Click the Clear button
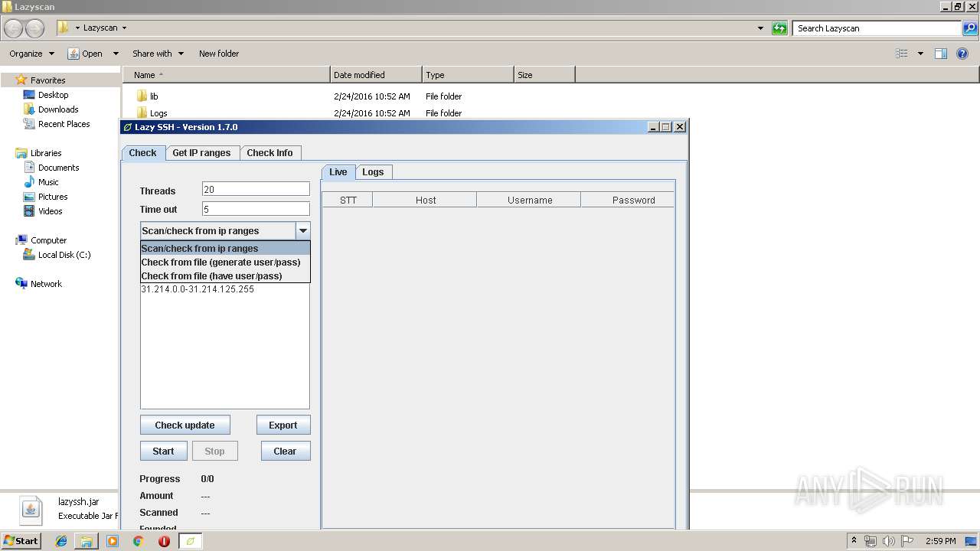 pyautogui.click(x=285, y=452)
